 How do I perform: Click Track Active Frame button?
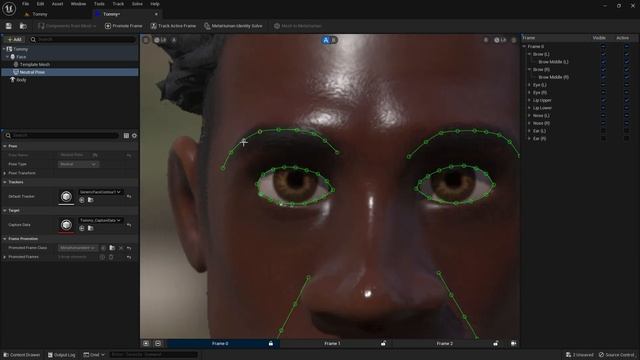pos(173,26)
